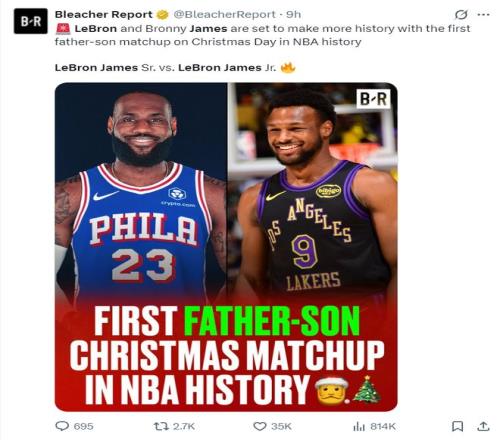Screen dimensions: 500x440
Task: Open the three-dot more options menu
Action: (483, 15)
